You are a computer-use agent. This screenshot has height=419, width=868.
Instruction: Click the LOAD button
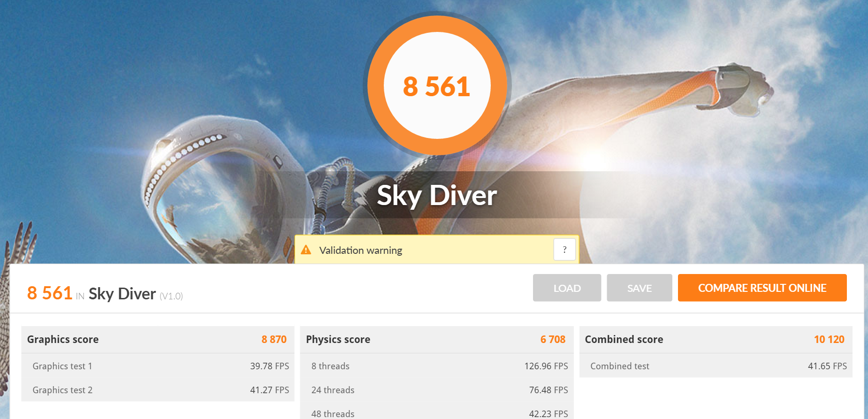[x=567, y=288]
